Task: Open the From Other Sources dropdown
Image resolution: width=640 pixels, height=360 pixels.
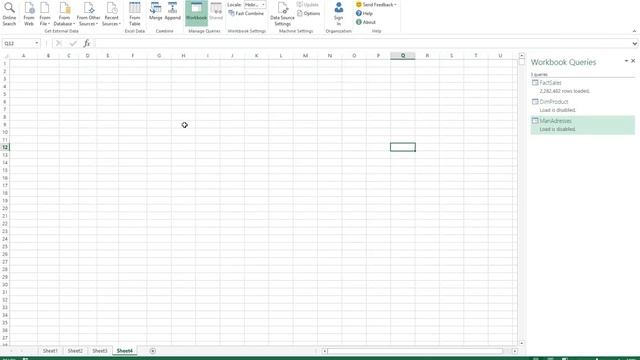Action: [88, 14]
